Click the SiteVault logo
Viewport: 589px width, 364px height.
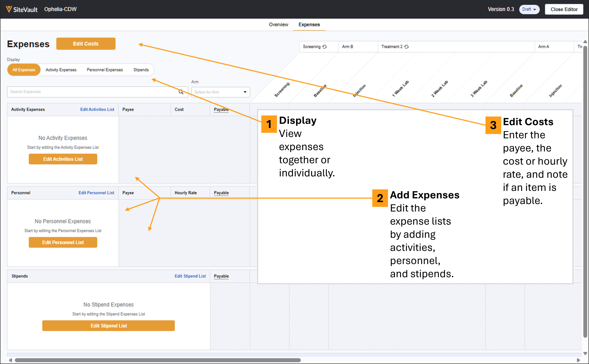click(x=22, y=9)
